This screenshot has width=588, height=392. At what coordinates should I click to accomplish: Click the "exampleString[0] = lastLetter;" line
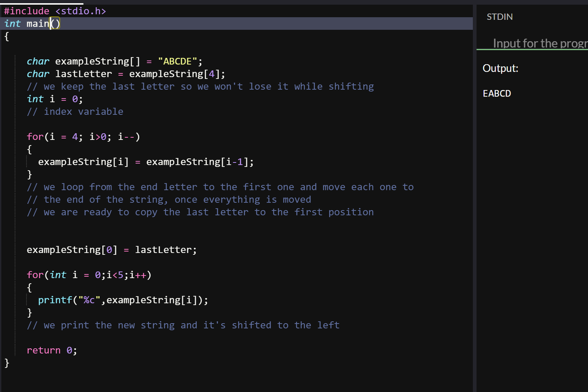(112, 250)
